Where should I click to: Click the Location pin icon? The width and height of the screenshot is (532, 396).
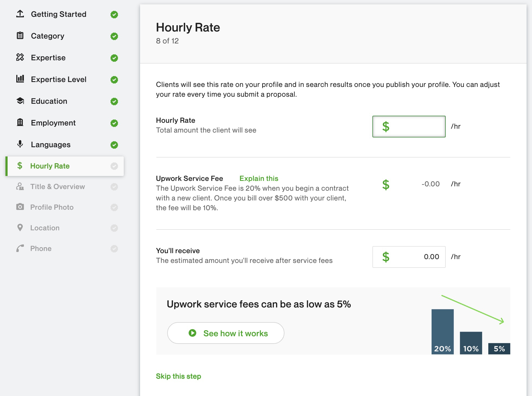point(20,228)
